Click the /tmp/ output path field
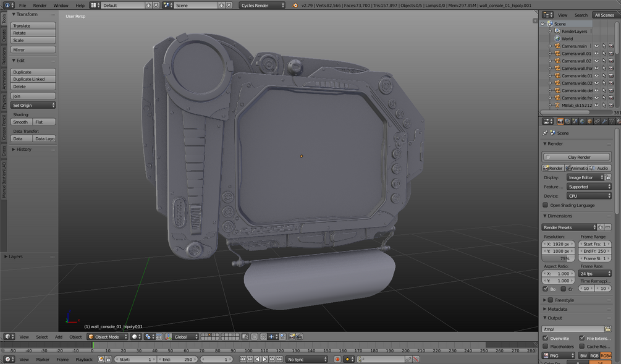The image size is (621, 364). pyautogui.click(x=572, y=329)
